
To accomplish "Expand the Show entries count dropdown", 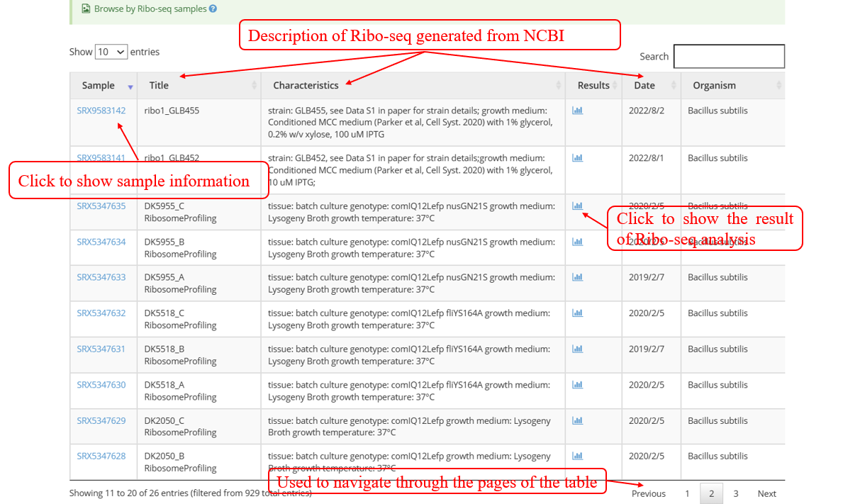I will pyautogui.click(x=111, y=52).
